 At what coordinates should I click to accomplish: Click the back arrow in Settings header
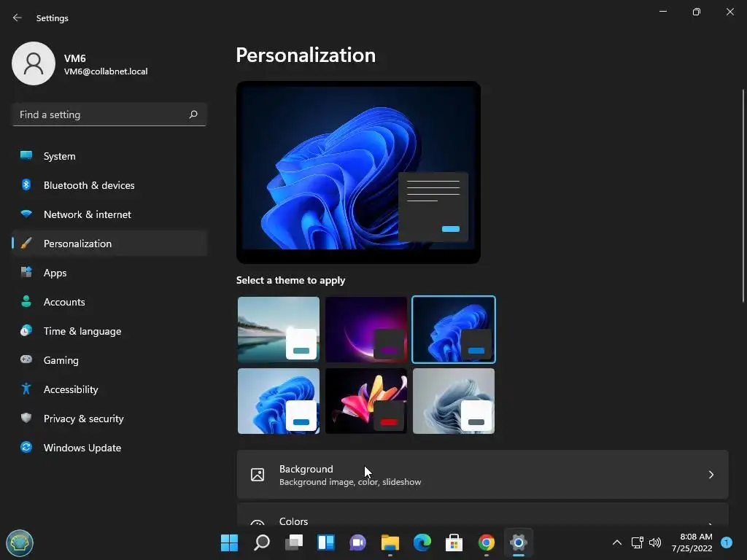click(18, 17)
